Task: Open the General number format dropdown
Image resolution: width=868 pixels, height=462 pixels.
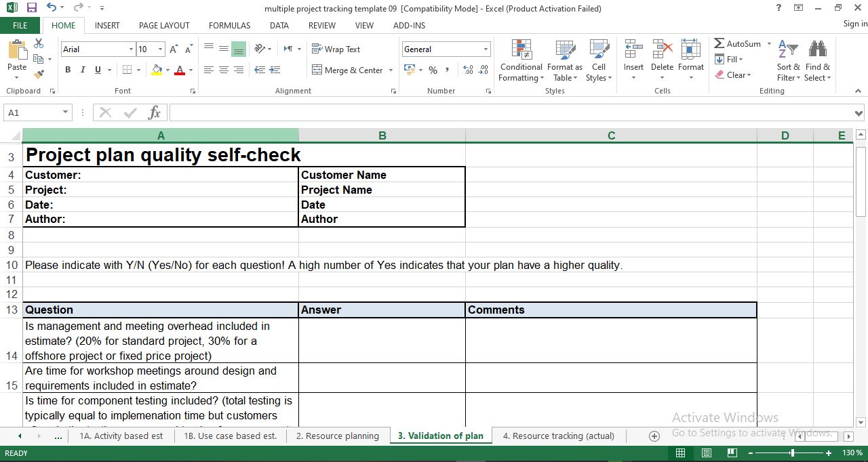Action: pos(486,49)
